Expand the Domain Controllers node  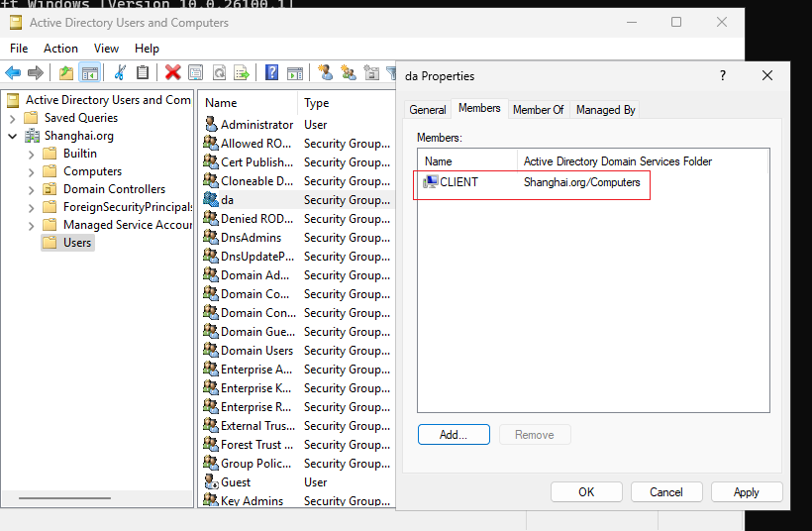pyautogui.click(x=31, y=189)
